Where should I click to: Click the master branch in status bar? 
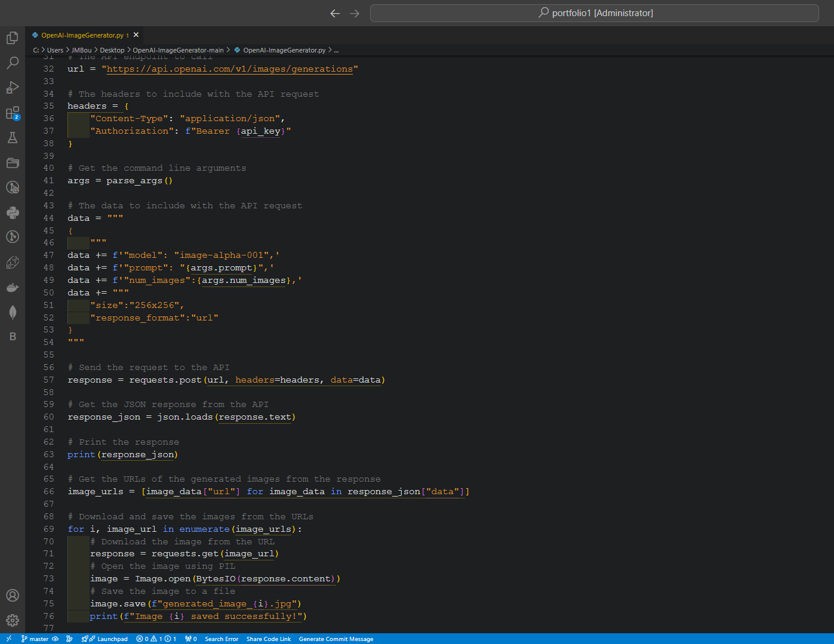click(x=35, y=639)
